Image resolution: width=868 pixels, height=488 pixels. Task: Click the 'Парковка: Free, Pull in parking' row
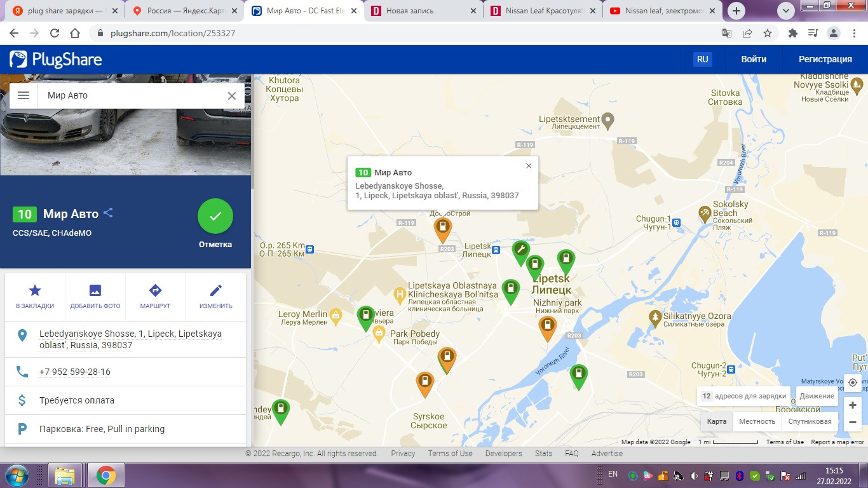(x=125, y=429)
